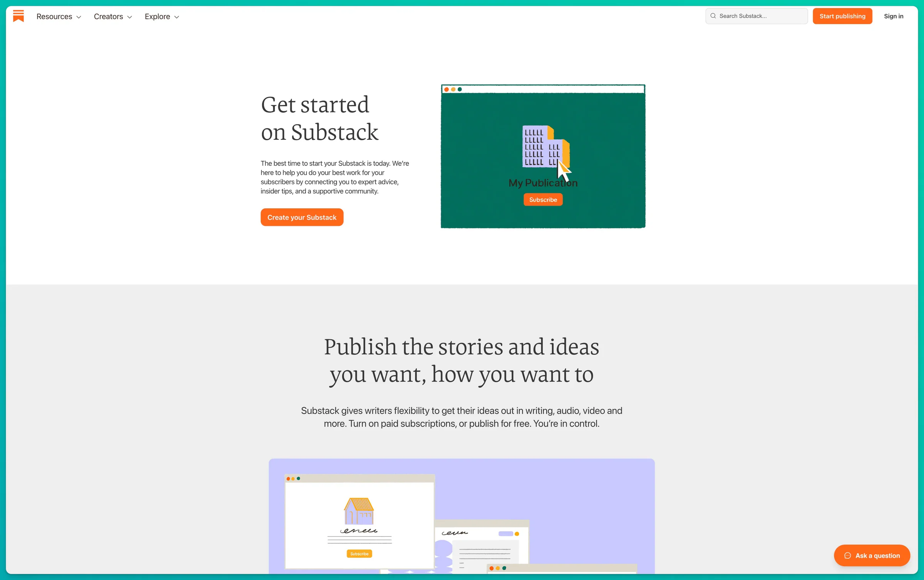Expand the Explore chevron arrow
This screenshot has height=580, width=924.
click(177, 17)
